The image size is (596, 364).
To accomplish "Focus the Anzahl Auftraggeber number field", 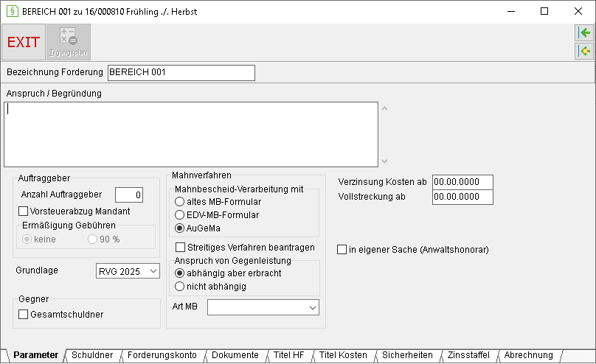I will [x=129, y=195].
